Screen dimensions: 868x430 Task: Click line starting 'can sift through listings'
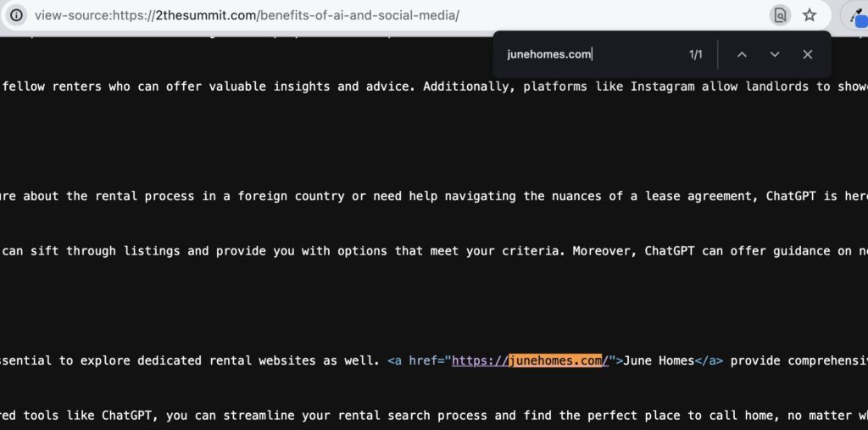(x=434, y=251)
